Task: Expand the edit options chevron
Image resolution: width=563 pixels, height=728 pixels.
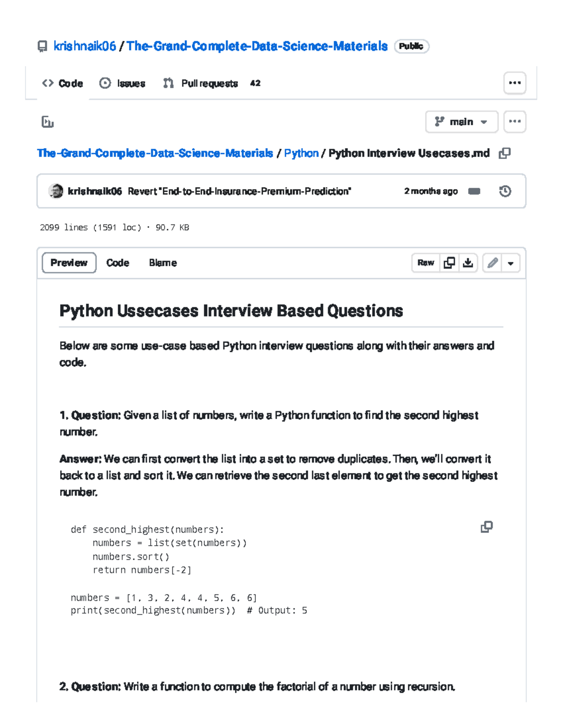Action: [510, 263]
